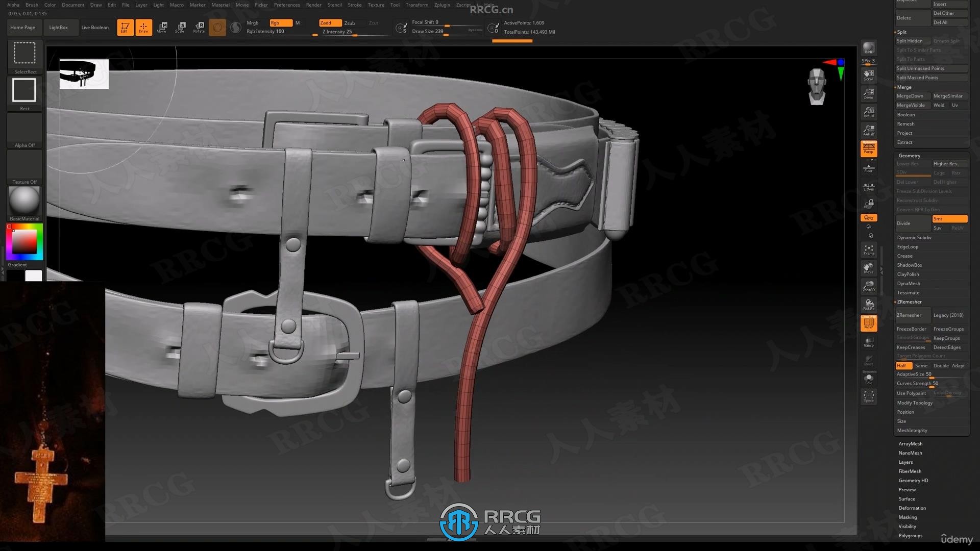
Task: Open the Preferences menu
Action: click(287, 5)
